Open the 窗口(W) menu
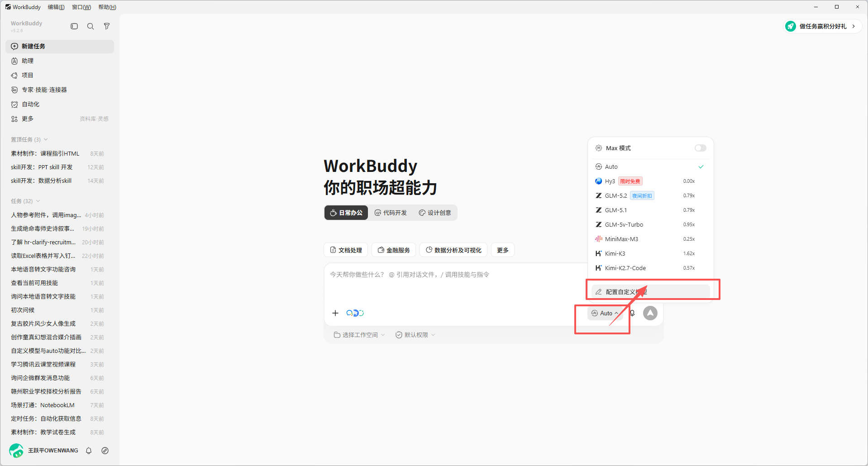The height and width of the screenshot is (466, 868). coord(81,7)
